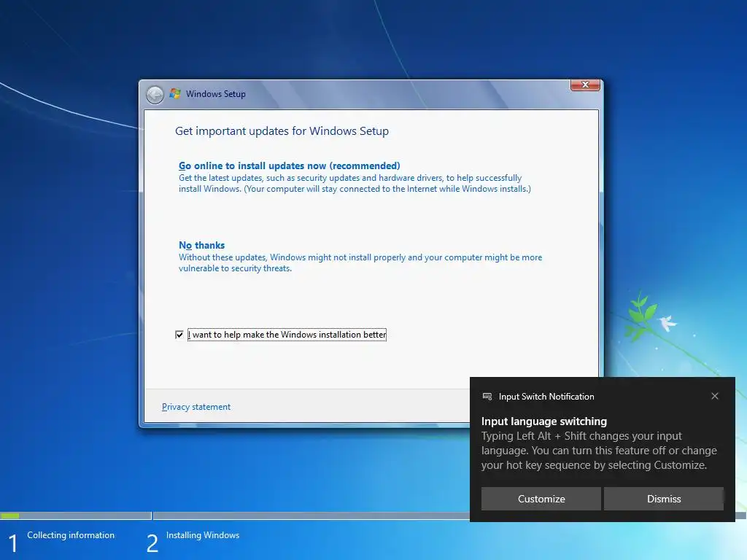Click the Windows Setup title text
The height and width of the screenshot is (560, 747).
coord(215,94)
